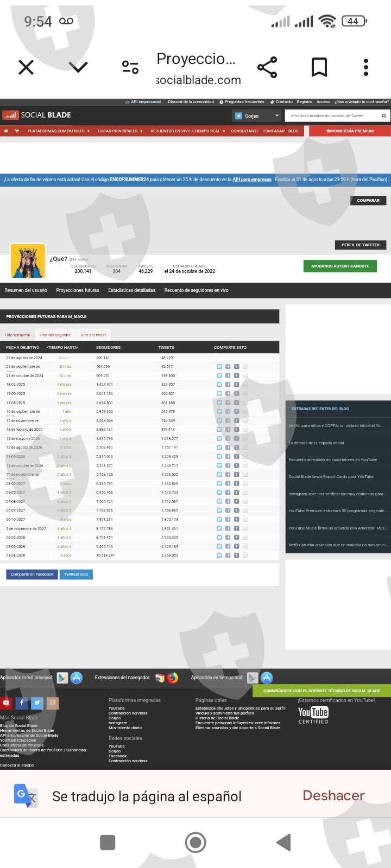Image resolution: width=391 pixels, height=868 pixels.
Task: Open site settings toggle icon in toolbar
Action: tap(130, 67)
